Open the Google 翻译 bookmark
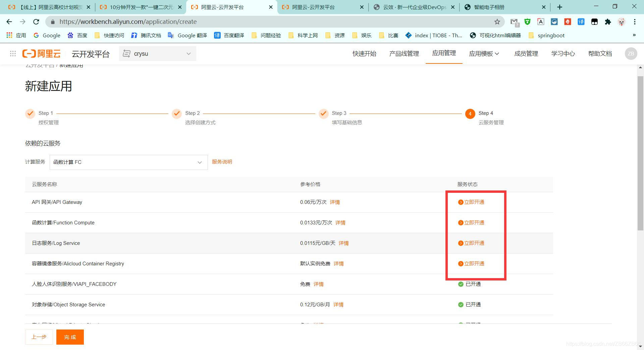Viewport: 644px width, 350px height. click(187, 35)
